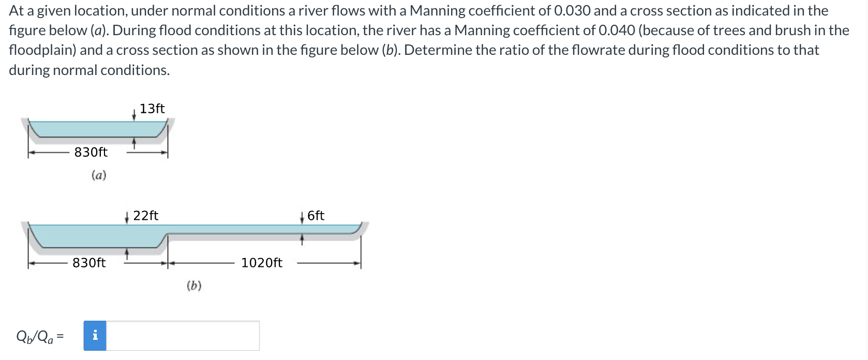868x360 pixels.
Task: Click the 830ft label in figure (b)
Action: coord(89,263)
